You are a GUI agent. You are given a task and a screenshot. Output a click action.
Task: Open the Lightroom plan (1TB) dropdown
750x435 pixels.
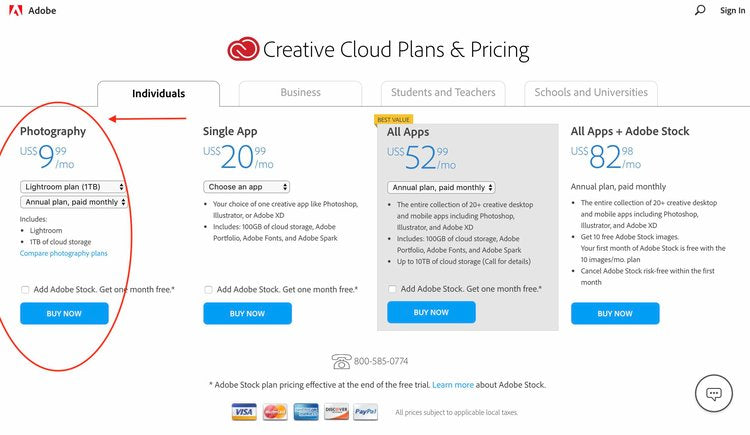[x=73, y=187]
